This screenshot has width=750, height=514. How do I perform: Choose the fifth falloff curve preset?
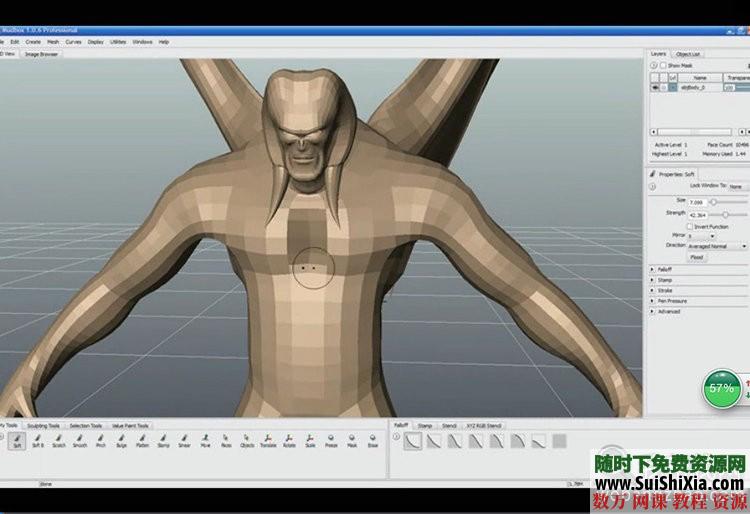coord(497,441)
